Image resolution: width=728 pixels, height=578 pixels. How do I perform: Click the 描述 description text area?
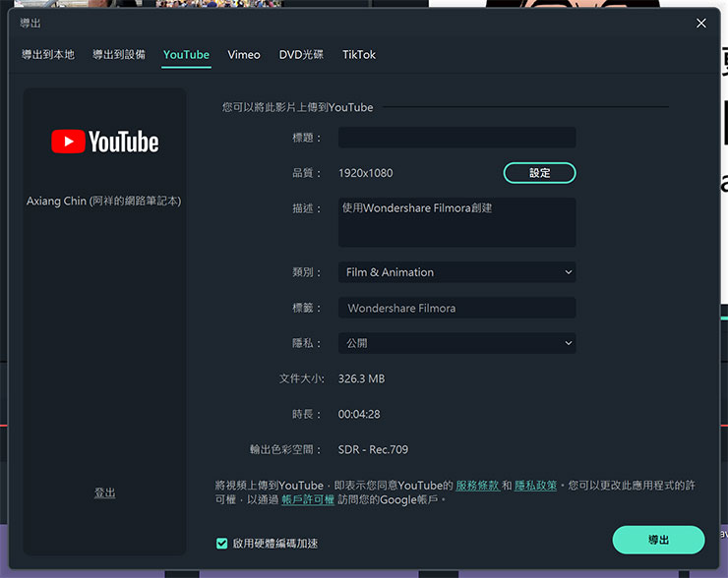coord(456,222)
